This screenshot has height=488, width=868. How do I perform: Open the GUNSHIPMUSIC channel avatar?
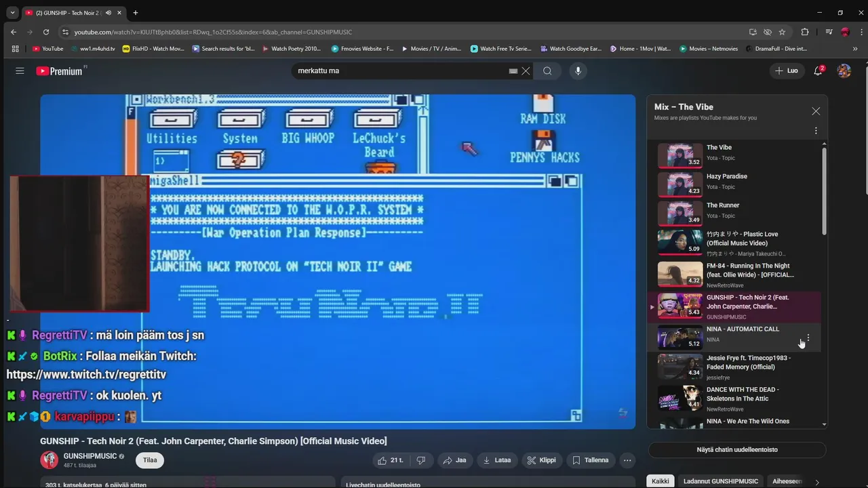(x=50, y=460)
